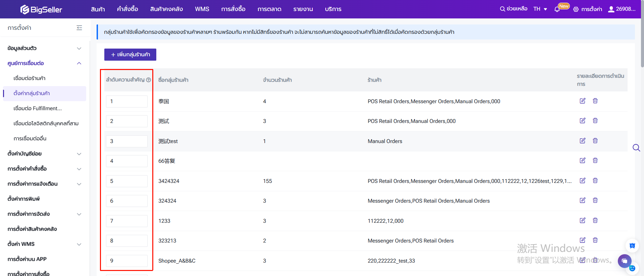This screenshot has width=644, height=276.
Task: Click trash icon for group 1233
Action: (595, 220)
